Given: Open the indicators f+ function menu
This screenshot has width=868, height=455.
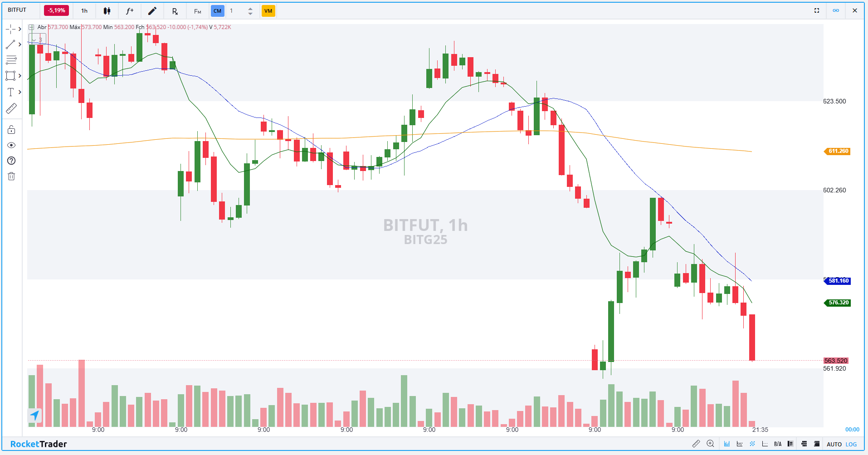Looking at the screenshot, I should click(130, 11).
